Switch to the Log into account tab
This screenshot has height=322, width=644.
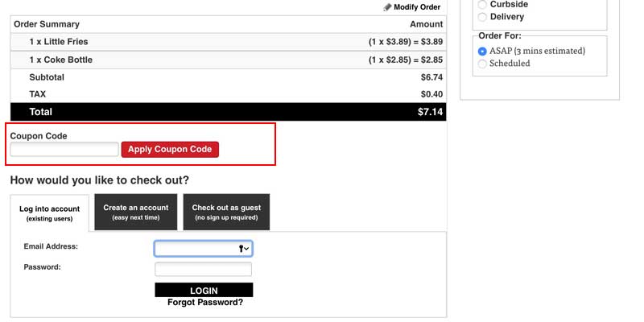tap(49, 213)
